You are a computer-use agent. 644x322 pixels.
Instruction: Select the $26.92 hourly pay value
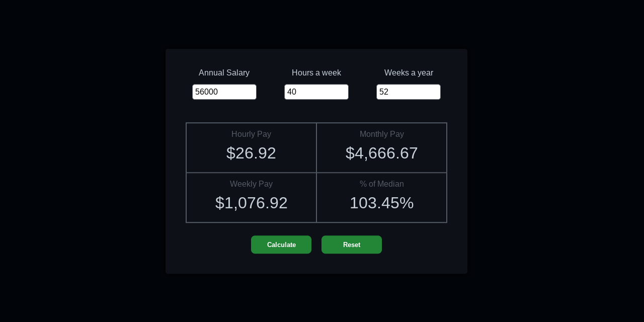click(251, 153)
